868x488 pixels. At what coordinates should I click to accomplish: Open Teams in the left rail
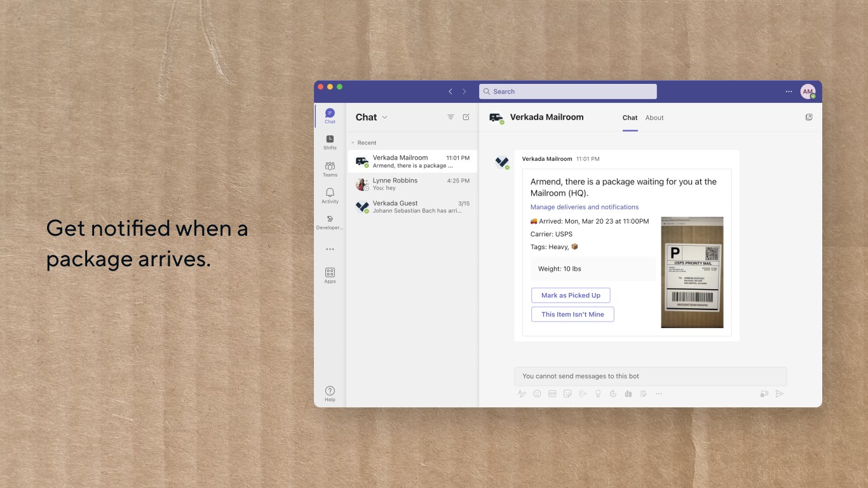(330, 169)
